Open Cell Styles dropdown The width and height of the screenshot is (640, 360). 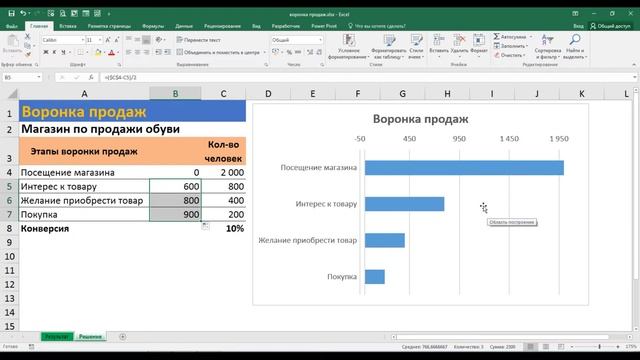coord(416,47)
